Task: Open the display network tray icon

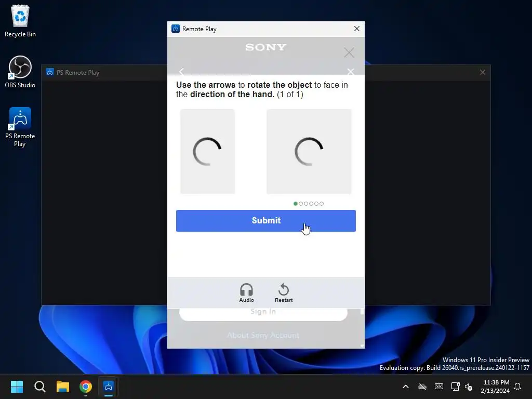Action: tap(455, 387)
